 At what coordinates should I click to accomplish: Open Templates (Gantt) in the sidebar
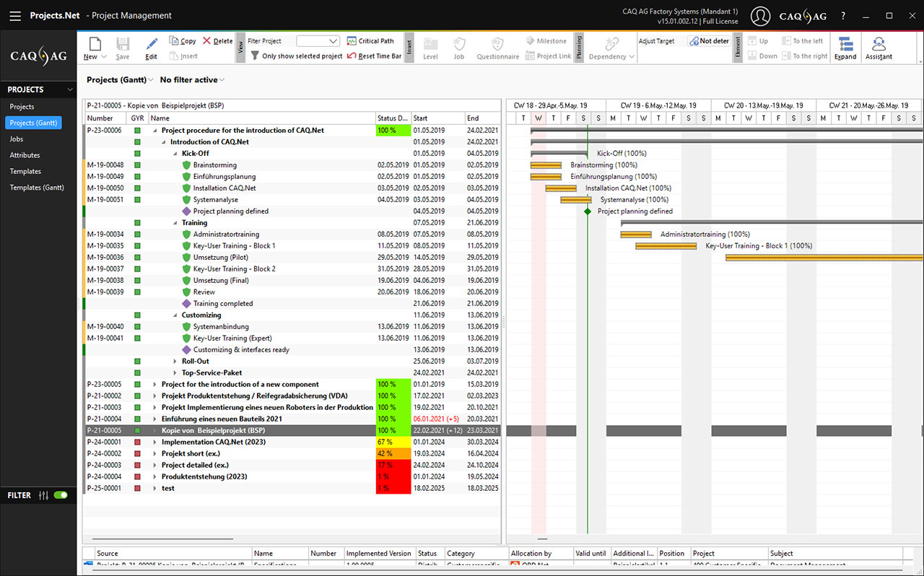(x=37, y=188)
